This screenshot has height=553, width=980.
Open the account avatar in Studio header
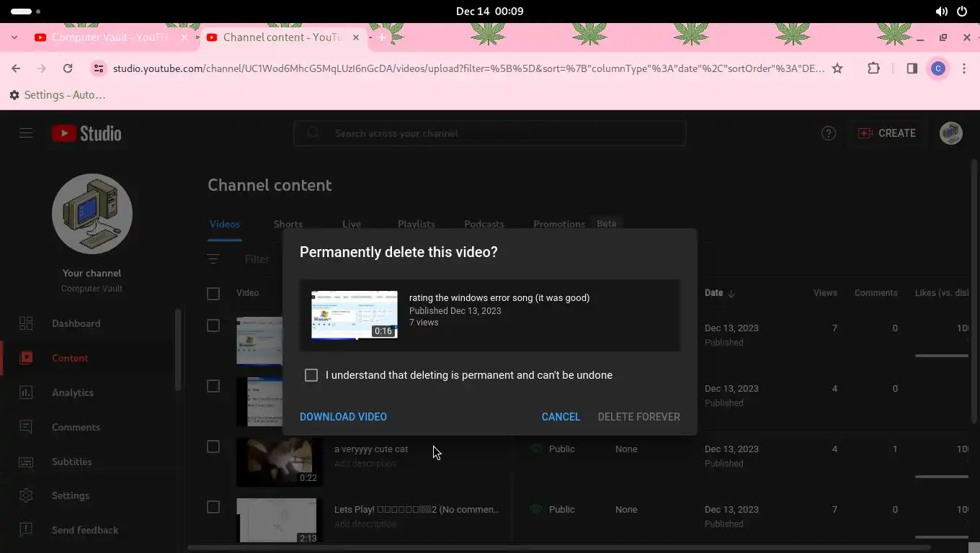point(951,133)
